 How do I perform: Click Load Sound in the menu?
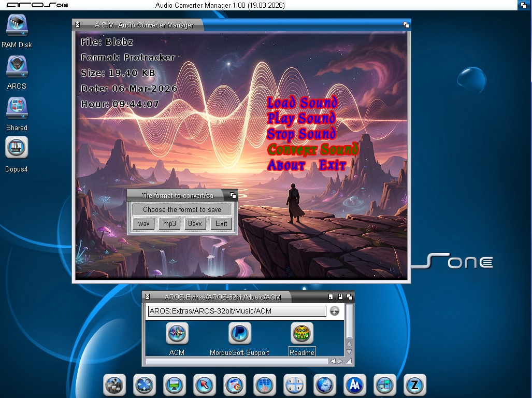(302, 103)
